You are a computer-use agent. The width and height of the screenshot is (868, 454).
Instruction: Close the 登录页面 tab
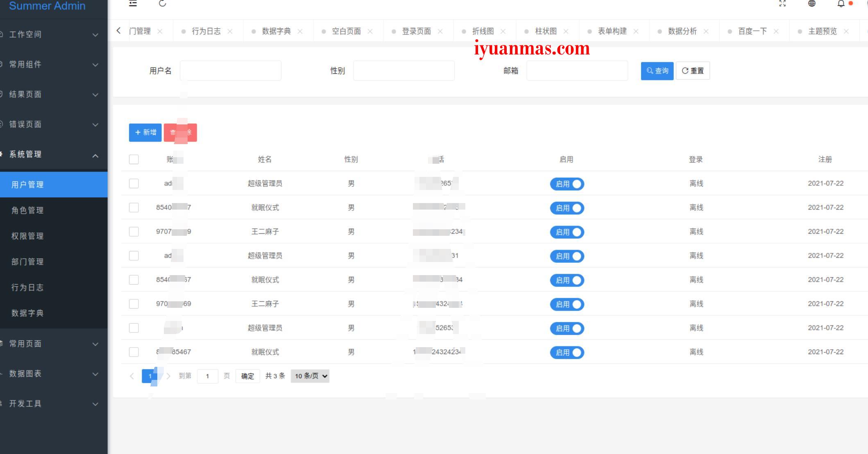pyautogui.click(x=440, y=32)
